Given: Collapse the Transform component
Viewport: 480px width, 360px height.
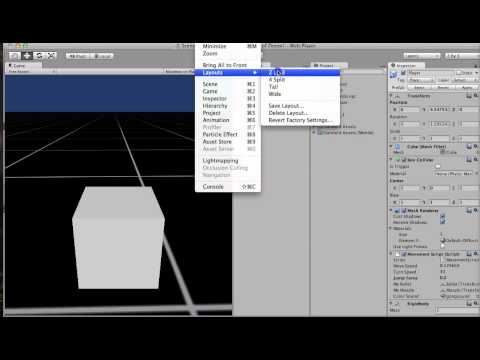Looking at the screenshot, I should pyautogui.click(x=392, y=96).
